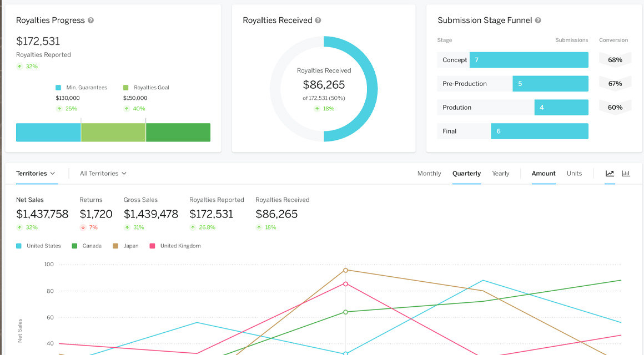Toggle Japan legend series
The image size is (644, 355).
tap(125, 246)
